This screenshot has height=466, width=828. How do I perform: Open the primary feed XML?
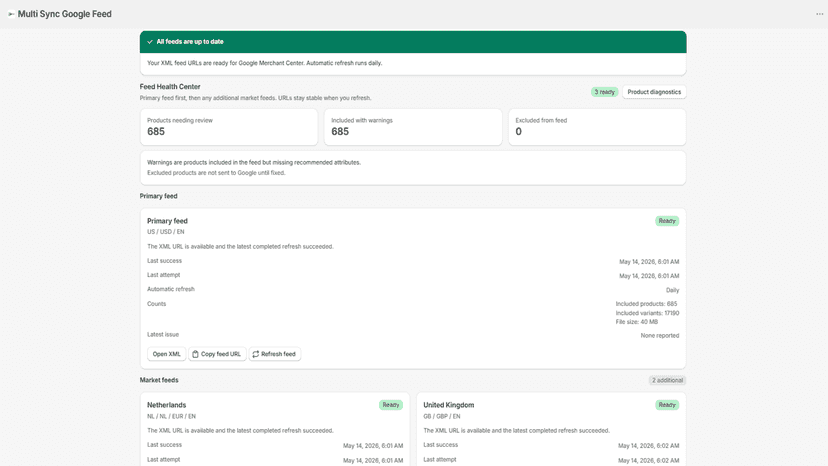pyautogui.click(x=166, y=354)
